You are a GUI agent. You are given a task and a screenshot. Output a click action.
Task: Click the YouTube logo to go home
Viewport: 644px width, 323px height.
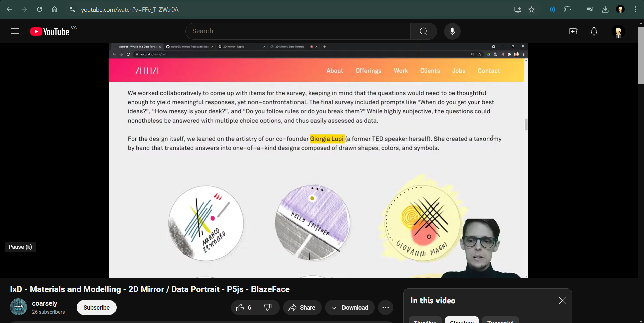(x=50, y=32)
